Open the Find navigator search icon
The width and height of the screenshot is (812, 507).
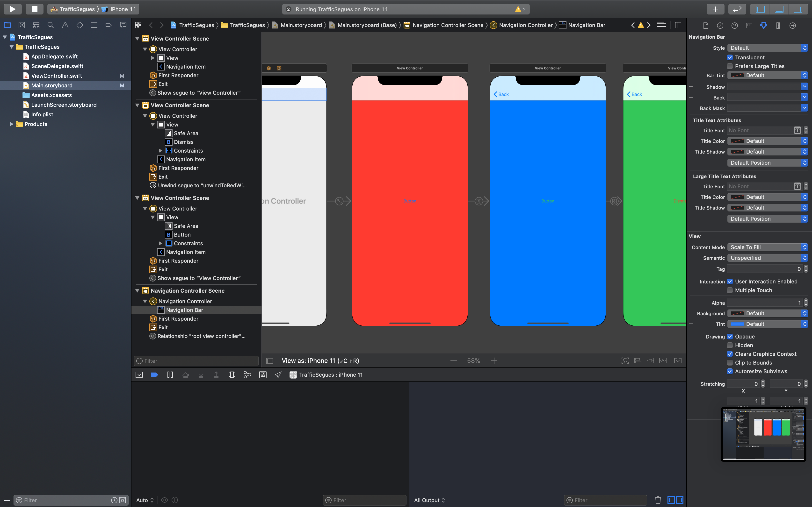(x=51, y=25)
